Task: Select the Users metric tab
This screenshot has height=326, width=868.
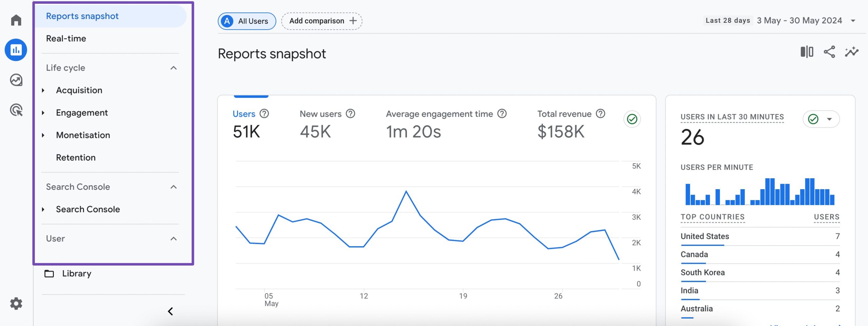Action: pyautogui.click(x=251, y=124)
